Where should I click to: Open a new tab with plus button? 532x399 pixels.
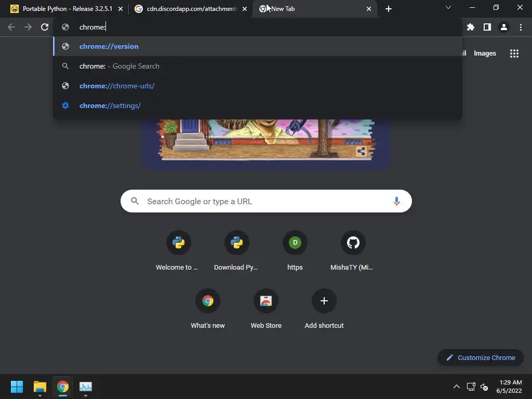coord(389,9)
